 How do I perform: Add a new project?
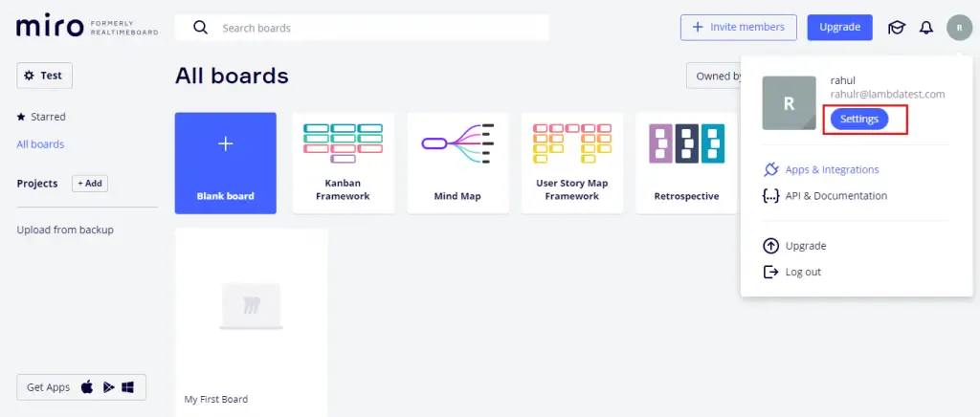click(x=90, y=184)
